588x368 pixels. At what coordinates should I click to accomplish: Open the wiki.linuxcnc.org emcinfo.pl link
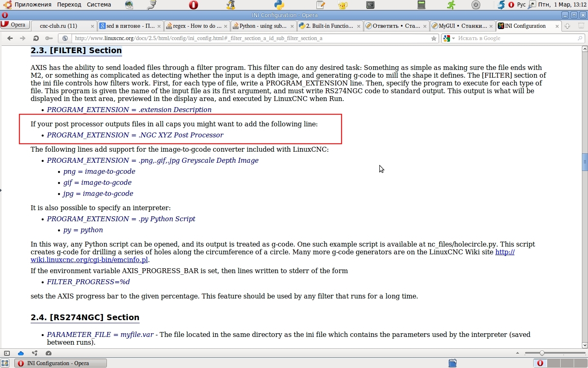click(x=273, y=256)
